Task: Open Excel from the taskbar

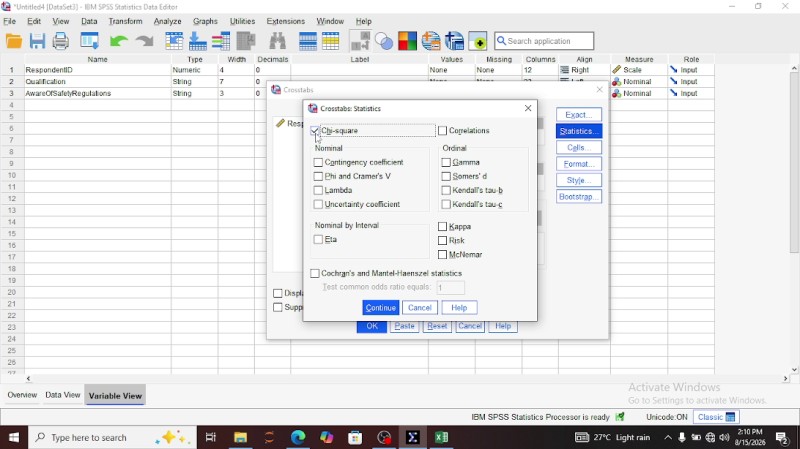Action: click(x=441, y=437)
